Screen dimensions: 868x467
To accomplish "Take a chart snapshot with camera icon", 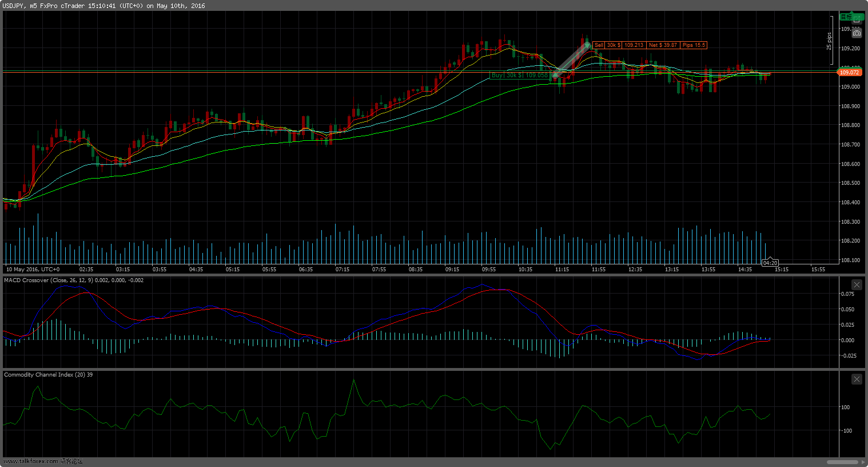I will pyautogui.click(x=856, y=34).
